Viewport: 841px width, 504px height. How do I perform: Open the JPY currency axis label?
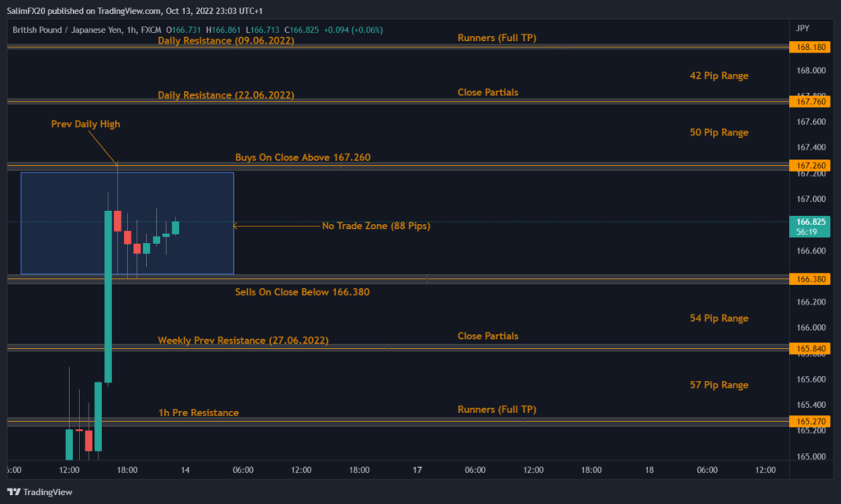802,28
